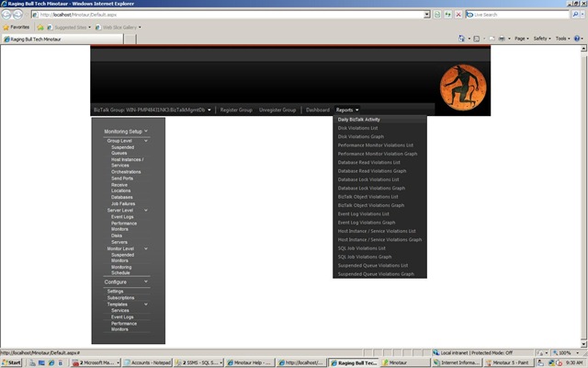Click the Unregister Group link

point(277,110)
